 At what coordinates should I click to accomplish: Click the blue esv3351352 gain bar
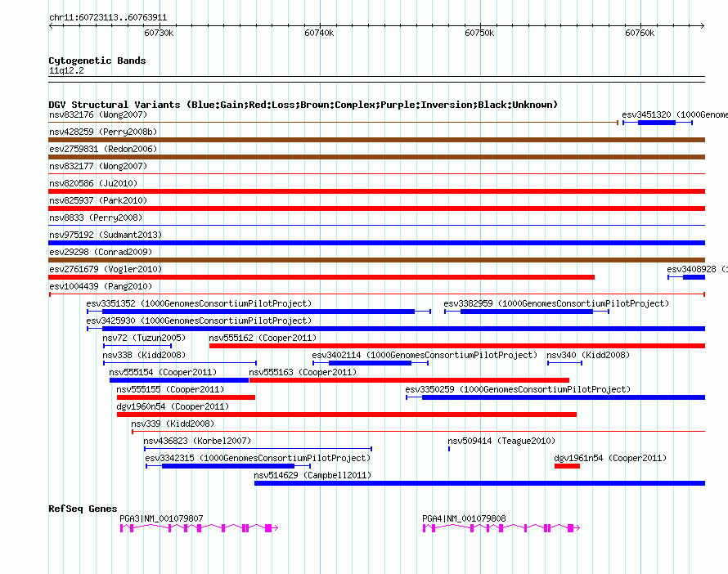[x=258, y=312]
